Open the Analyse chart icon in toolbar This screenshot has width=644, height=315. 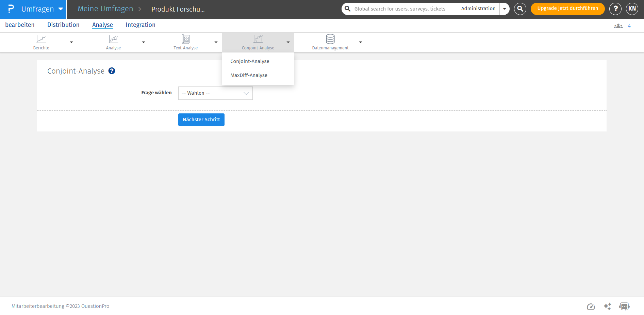[113, 39]
